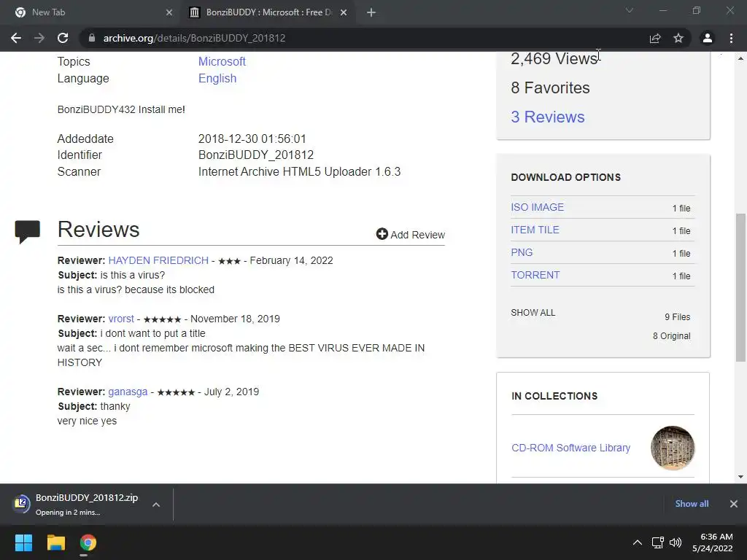The height and width of the screenshot is (560, 747).
Task: Click the 8 Favorites statistic
Action: pos(550,87)
